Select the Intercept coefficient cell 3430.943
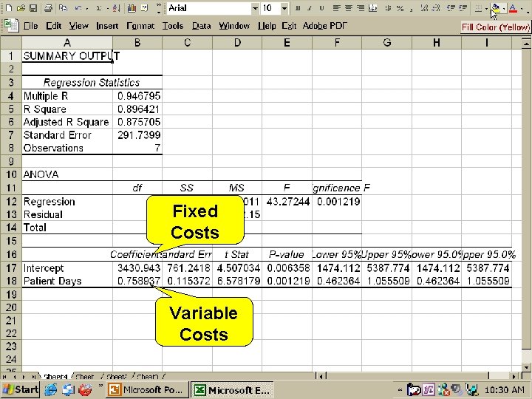Image resolution: width=532 pixels, height=399 pixels. pyautogui.click(x=137, y=268)
